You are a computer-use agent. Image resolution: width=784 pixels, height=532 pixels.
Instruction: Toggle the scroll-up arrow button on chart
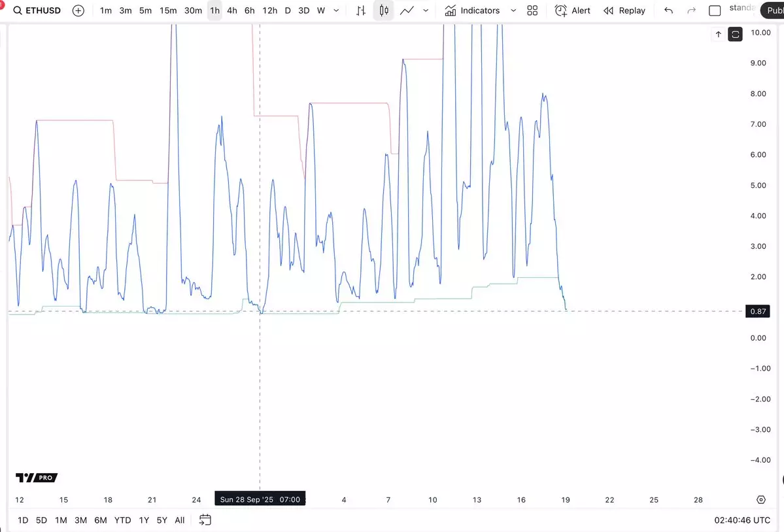(718, 35)
